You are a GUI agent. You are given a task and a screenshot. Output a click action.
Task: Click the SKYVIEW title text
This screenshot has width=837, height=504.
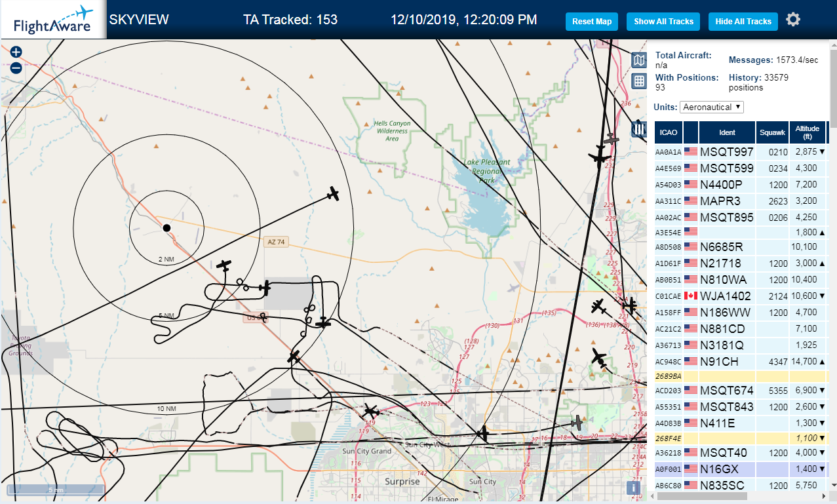(139, 20)
